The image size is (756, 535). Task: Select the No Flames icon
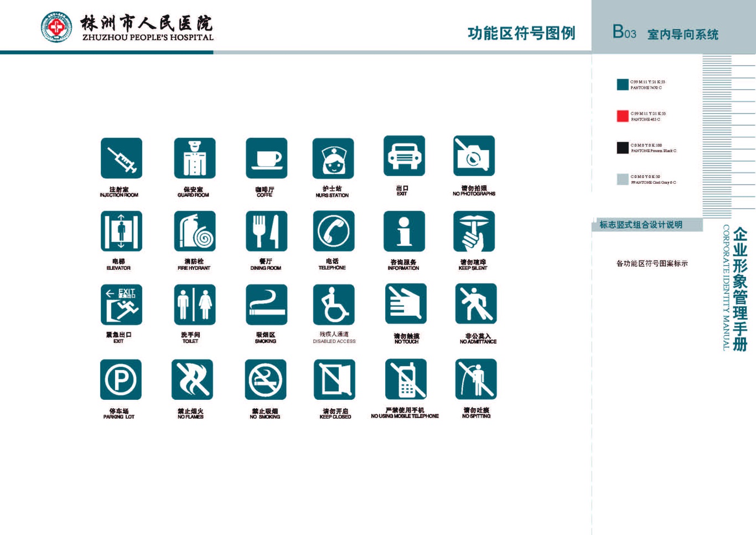click(192, 379)
